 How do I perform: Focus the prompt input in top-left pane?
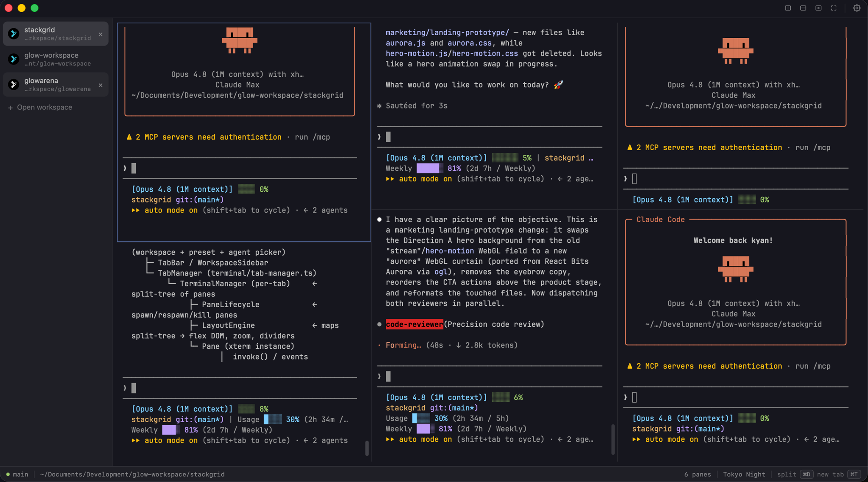(x=240, y=168)
